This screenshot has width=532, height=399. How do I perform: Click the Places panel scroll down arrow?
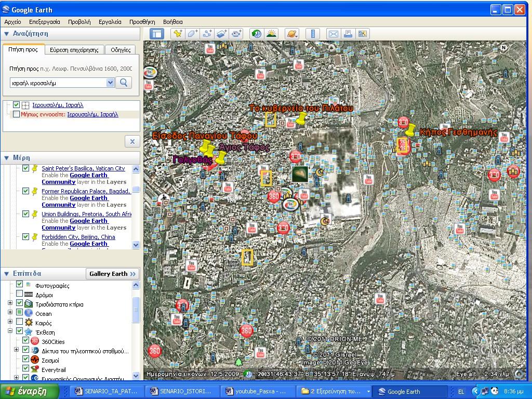pyautogui.click(x=136, y=245)
